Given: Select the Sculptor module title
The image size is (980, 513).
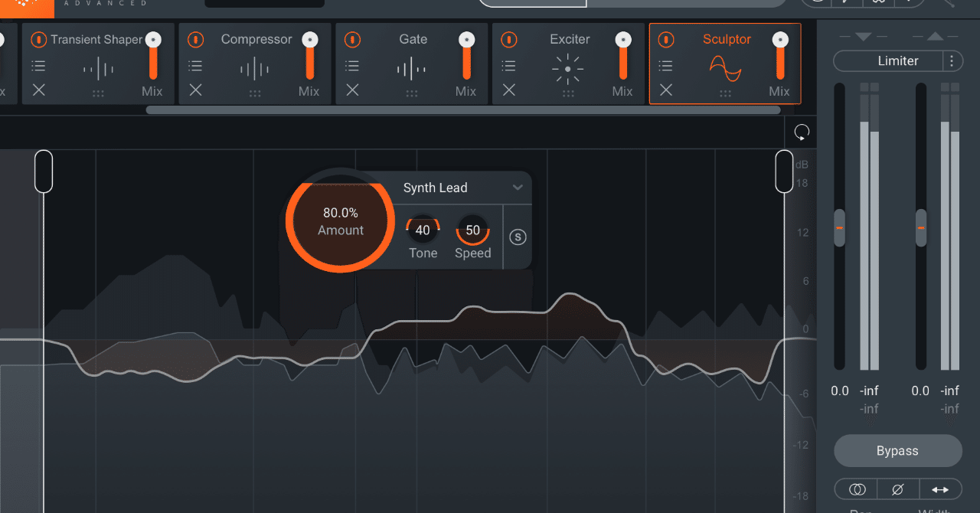Looking at the screenshot, I should [x=727, y=39].
